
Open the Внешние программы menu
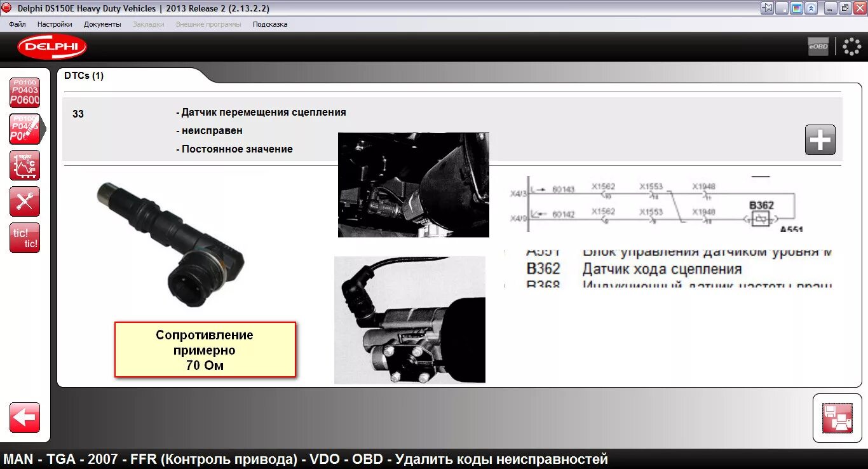[208, 24]
